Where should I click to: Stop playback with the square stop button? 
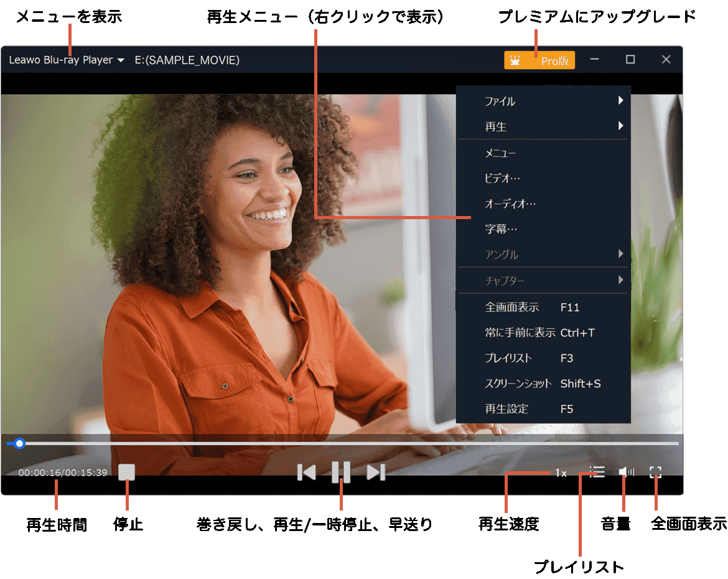(x=126, y=472)
